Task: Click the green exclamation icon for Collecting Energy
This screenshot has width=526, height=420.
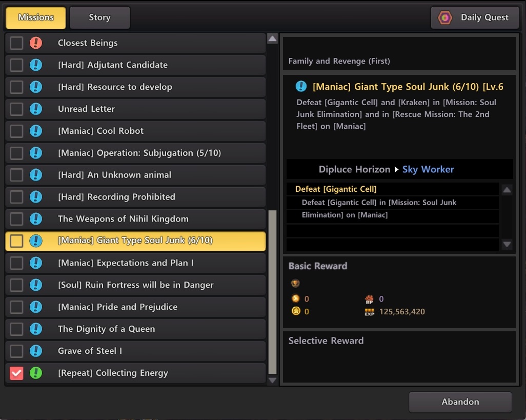Action: (x=35, y=373)
